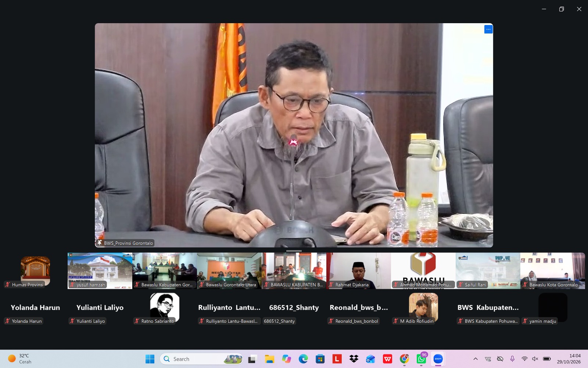The image size is (588, 368).
Task: Open the clock and date panel
Action: pyautogui.click(x=569, y=359)
